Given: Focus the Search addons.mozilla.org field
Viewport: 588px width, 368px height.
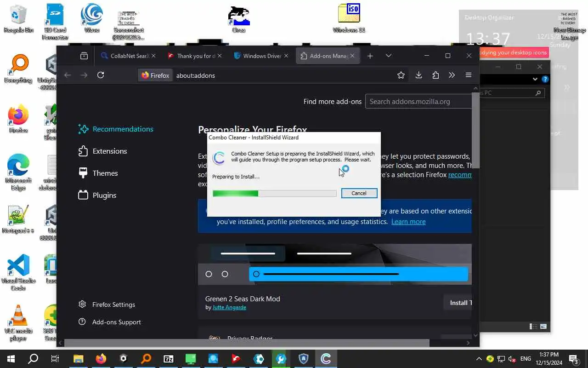Looking at the screenshot, I should click(418, 102).
